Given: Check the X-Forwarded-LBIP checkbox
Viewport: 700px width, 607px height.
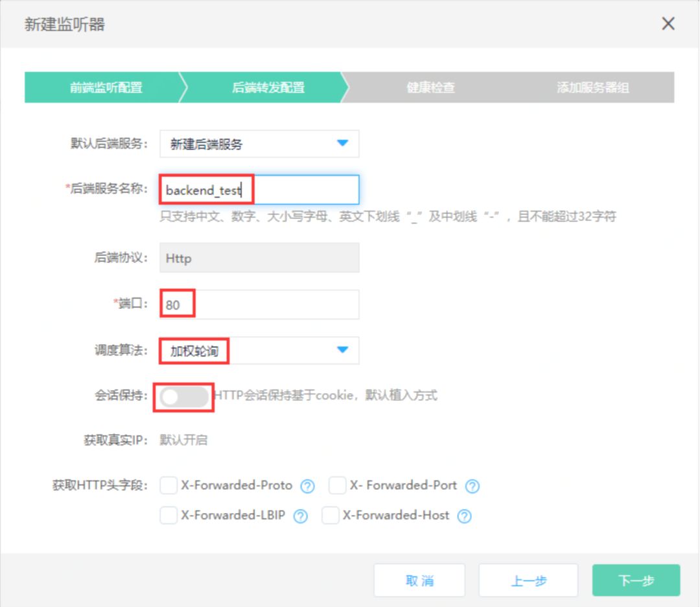Looking at the screenshot, I should pyautogui.click(x=169, y=516).
